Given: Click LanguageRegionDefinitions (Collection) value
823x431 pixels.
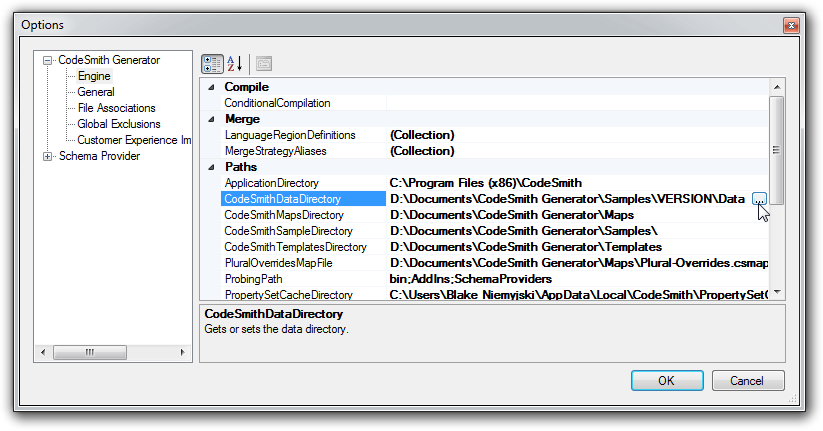Looking at the screenshot, I should click(x=577, y=135).
